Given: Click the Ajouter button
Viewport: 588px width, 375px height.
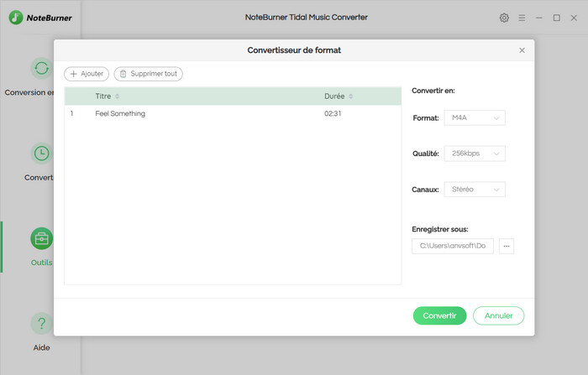Looking at the screenshot, I should tap(87, 74).
